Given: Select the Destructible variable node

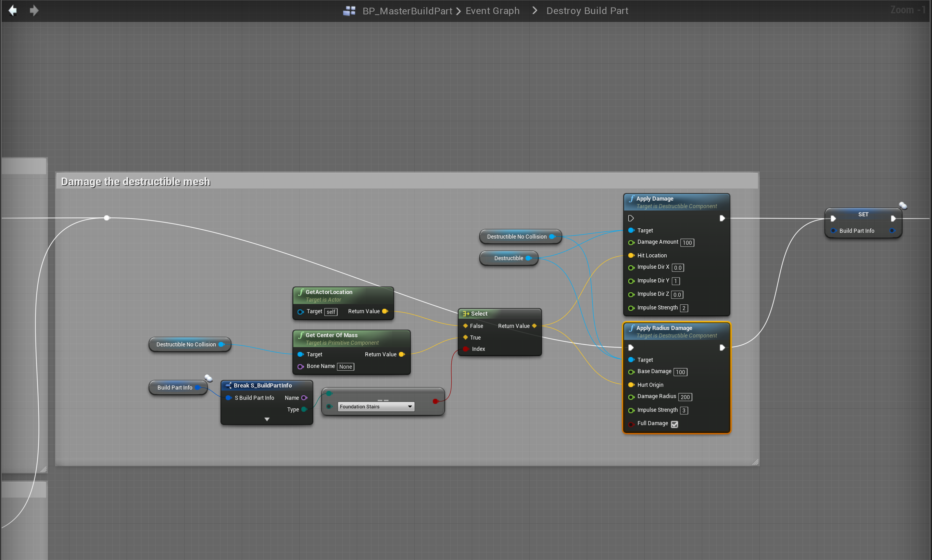Looking at the screenshot, I should click(508, 258).
